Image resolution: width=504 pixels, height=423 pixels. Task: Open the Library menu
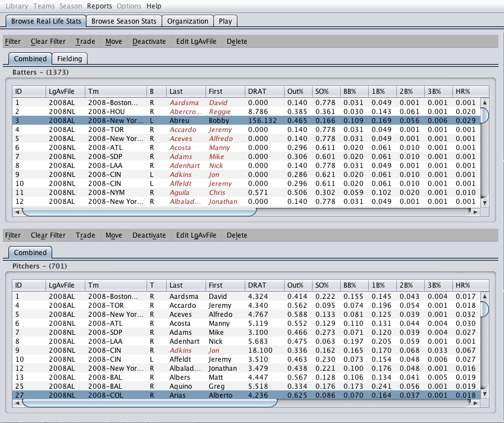pyautogui.click(x=17, y=6)
